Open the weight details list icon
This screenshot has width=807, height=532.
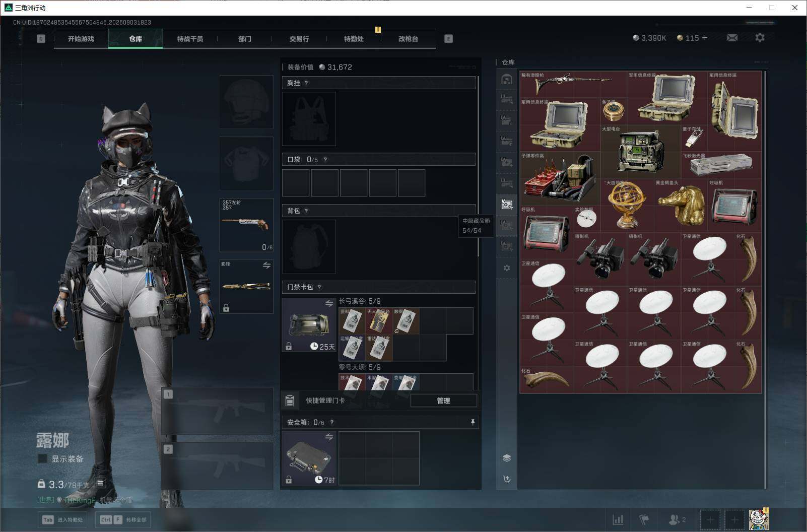pos(100,483)
